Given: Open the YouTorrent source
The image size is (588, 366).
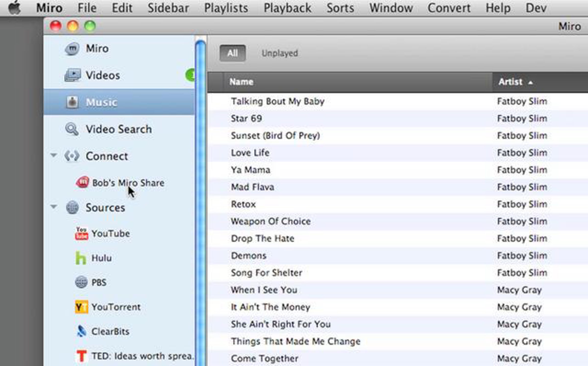Looking at the screenshot, I should coord(116,307).
